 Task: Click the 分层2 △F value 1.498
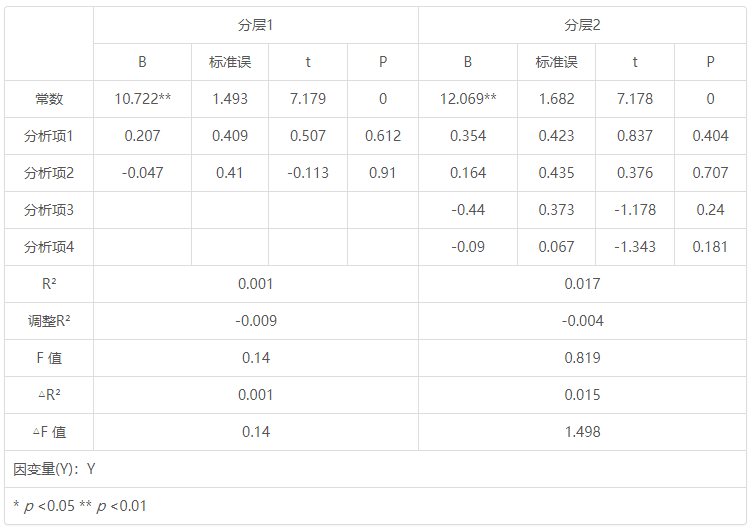pyautogui.click(x=582, y=432)
